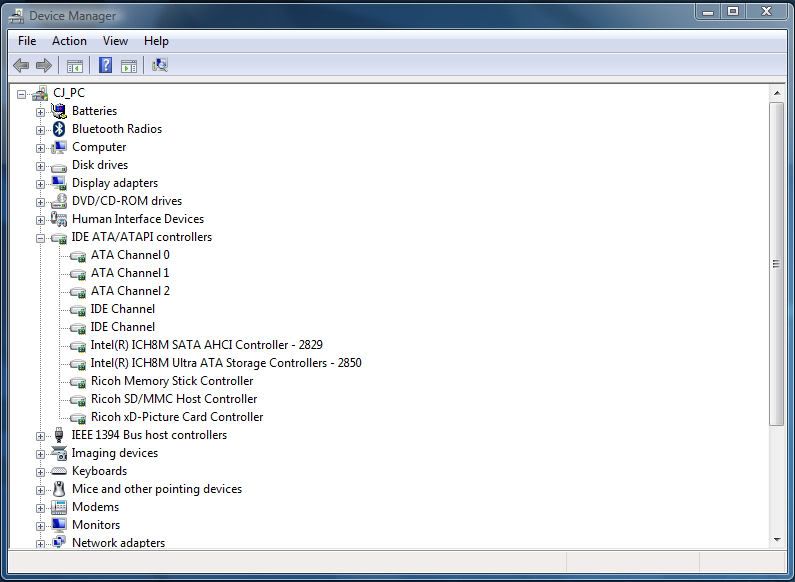The height and width of the screenshot is (582, 795).
Task: Click the Keyboards category icon
Action: (x=59, y=471)
